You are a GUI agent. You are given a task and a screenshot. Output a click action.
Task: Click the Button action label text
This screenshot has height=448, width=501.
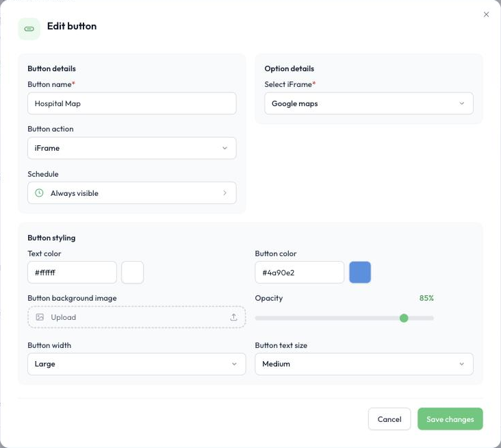[51, 129]
